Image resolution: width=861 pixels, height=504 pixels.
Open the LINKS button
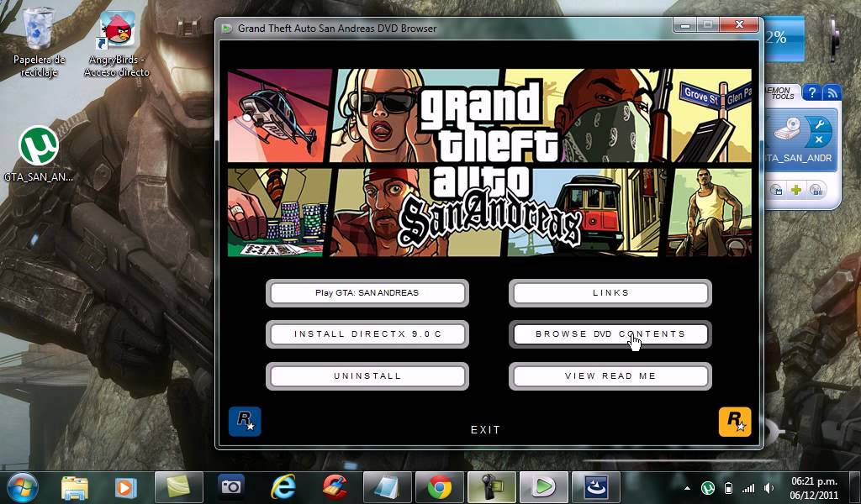610,293
